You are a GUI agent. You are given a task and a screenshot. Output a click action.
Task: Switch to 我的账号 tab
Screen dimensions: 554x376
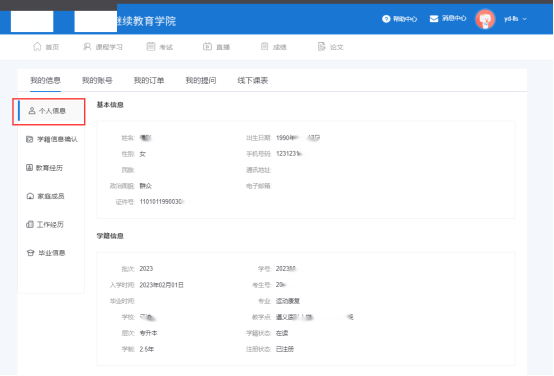[x=97, y=81]
